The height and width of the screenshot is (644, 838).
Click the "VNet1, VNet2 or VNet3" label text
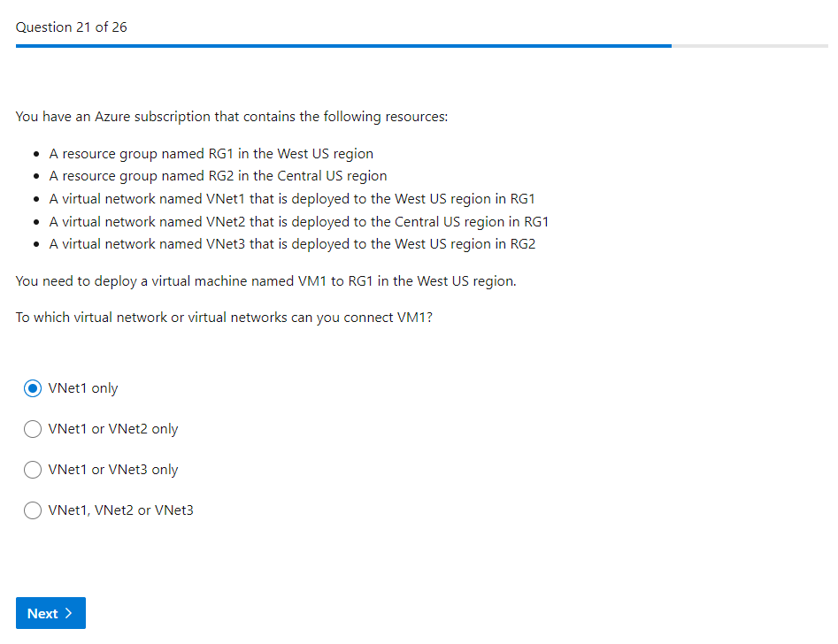[121, 510]
